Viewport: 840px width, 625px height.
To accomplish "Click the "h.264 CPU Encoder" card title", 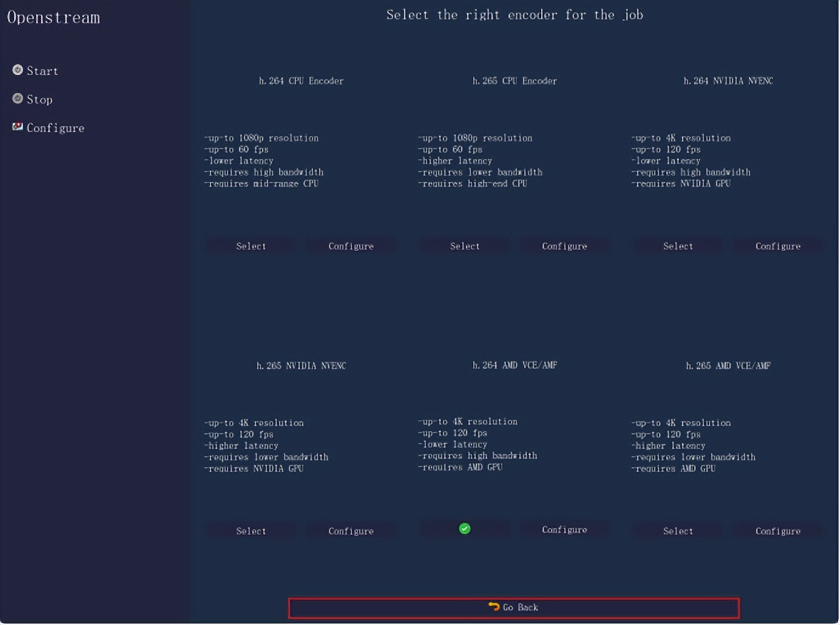I will click(x=301, y=81).
